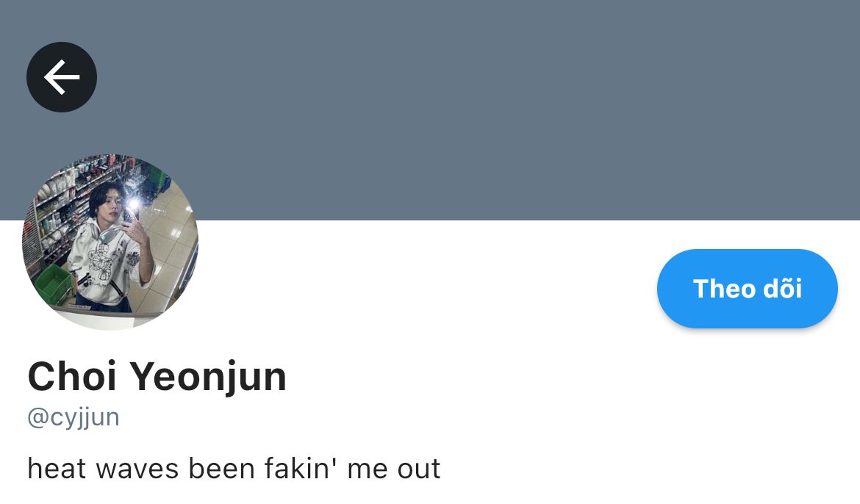Tap the white arrow inside dark circle

coord(62,77)
